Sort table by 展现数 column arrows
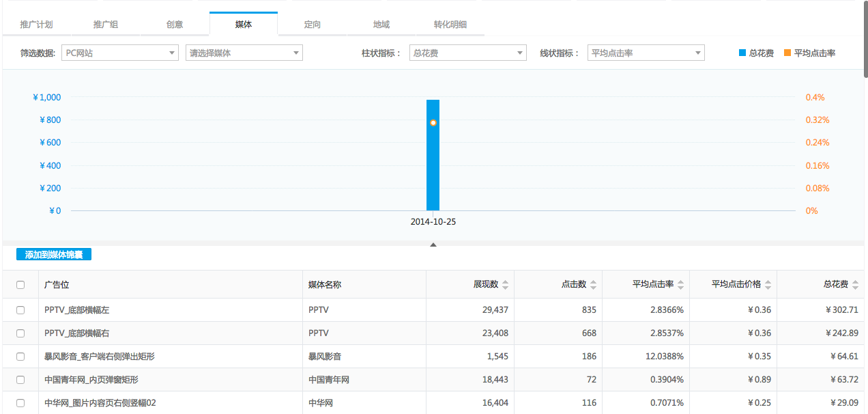This screenshot has height=414, width=868. (x=505, y=285)
